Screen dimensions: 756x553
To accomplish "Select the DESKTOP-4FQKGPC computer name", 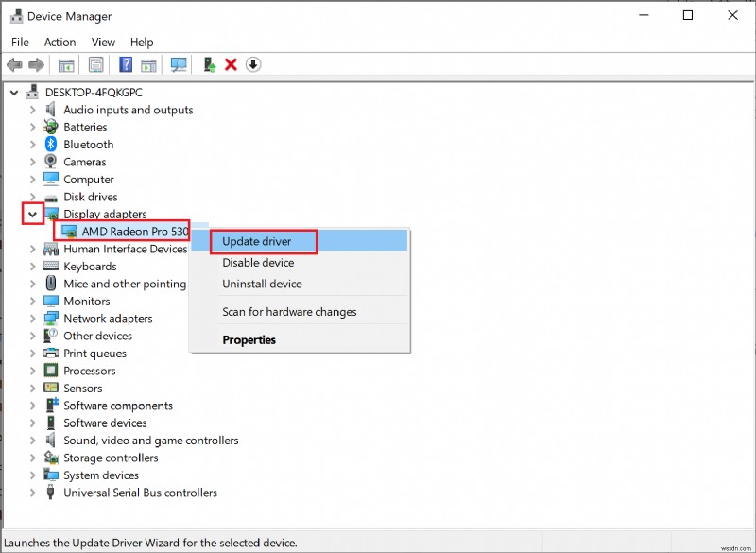I will point(94,92).
